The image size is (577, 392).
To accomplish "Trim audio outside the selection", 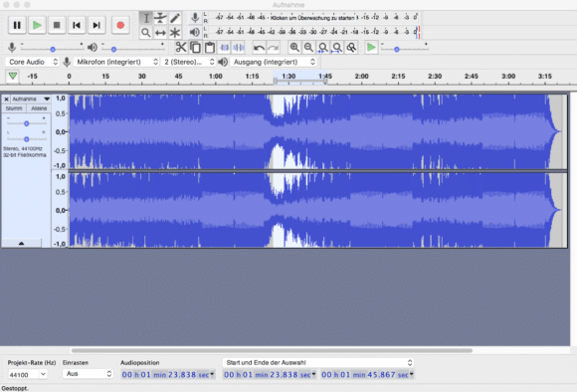I will coord(224,47).
